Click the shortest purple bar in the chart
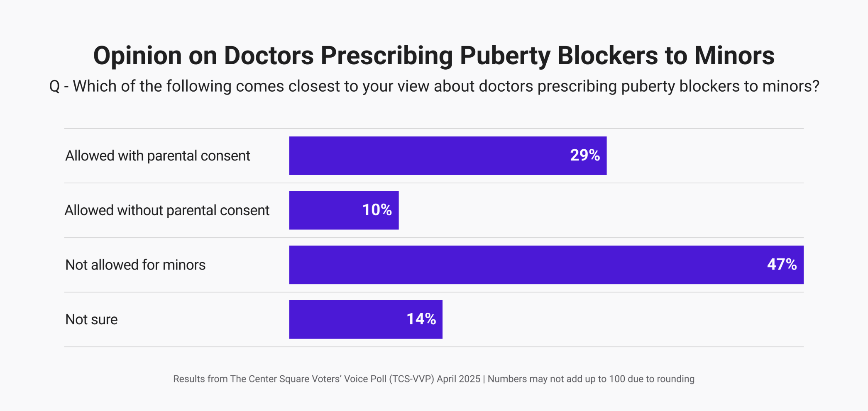 pos(324,210)
